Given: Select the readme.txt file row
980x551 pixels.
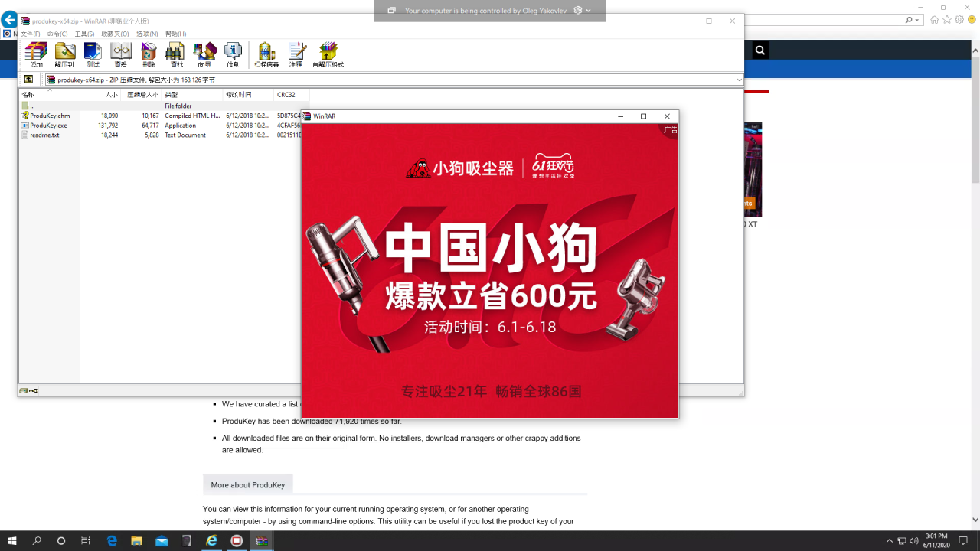Looking at the screenshot, I should pyautogui.click(x=161, y=135).
